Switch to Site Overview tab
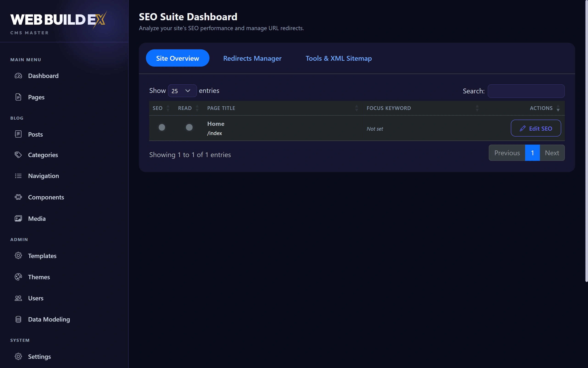This screenshot has width=588, height=368. pyautogui.click(x=178, y=58)
